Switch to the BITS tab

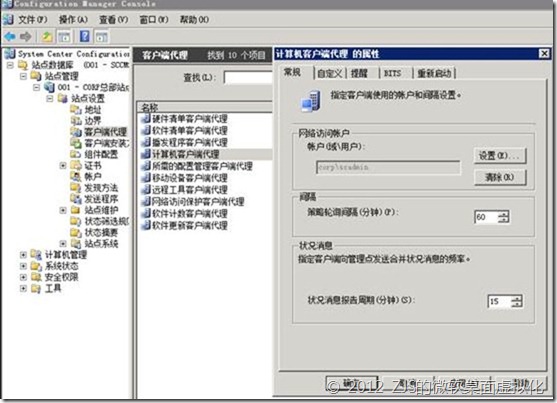392,74
